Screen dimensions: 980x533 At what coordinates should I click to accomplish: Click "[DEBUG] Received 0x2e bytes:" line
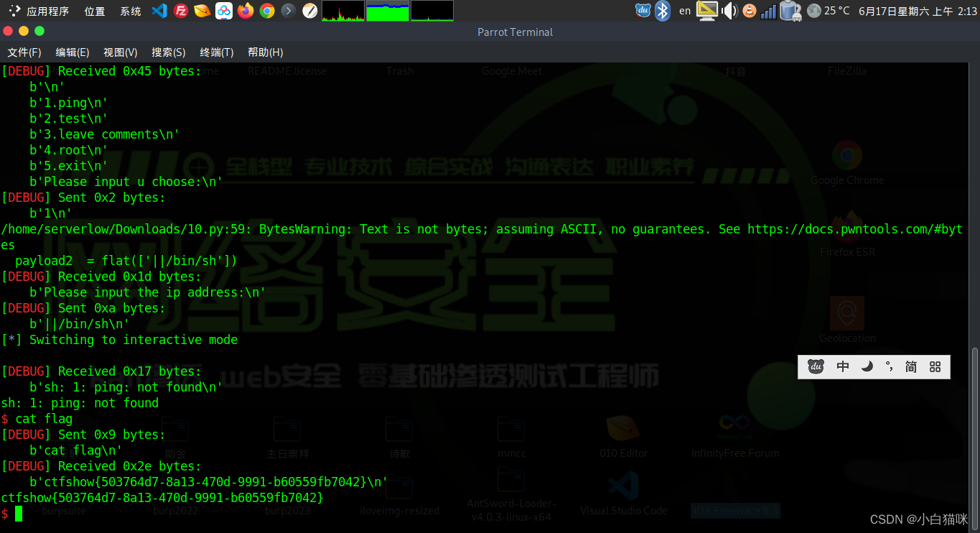click(x=101, y=466)
